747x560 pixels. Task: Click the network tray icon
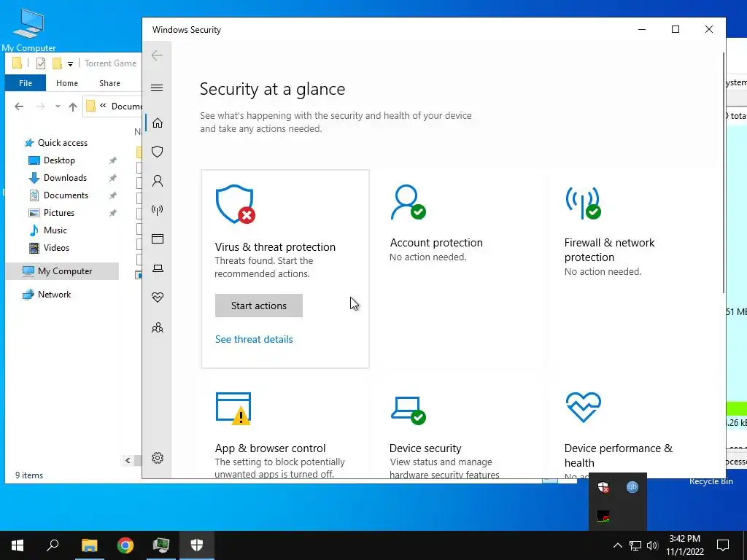(635, 545)
